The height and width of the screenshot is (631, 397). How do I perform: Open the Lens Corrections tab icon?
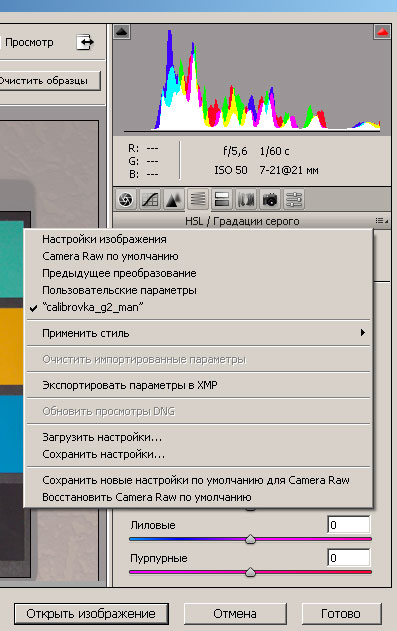click(246, 199)
